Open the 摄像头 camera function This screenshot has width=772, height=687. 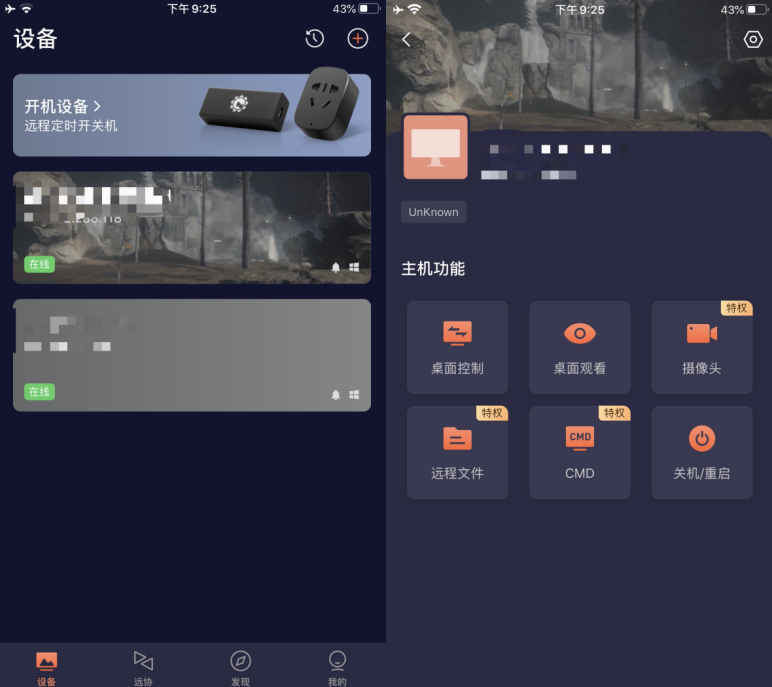(701, 347)
